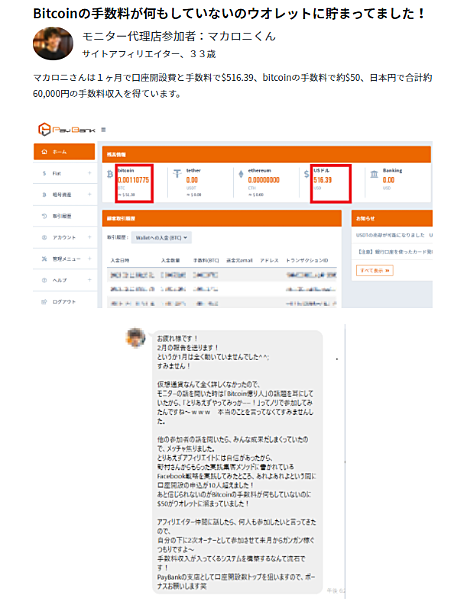Open the ログアウト logout sidebar item
This screenshot has width=467, height=611.
coord(65,302)
